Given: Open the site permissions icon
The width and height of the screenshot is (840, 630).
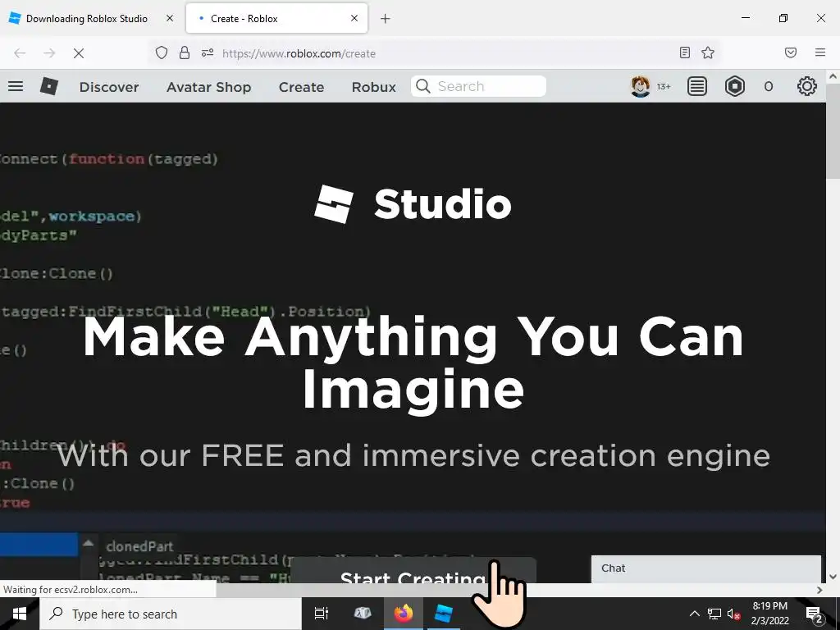Looking at the screenshot, I should [x=208, y=53].
